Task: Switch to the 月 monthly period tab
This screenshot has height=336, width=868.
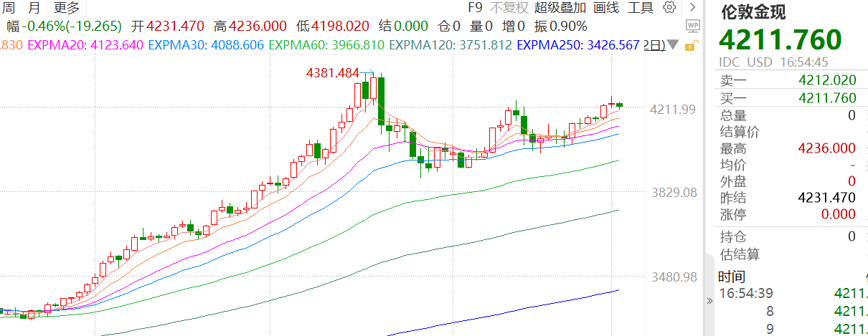Action: click(x=34, y=8)
